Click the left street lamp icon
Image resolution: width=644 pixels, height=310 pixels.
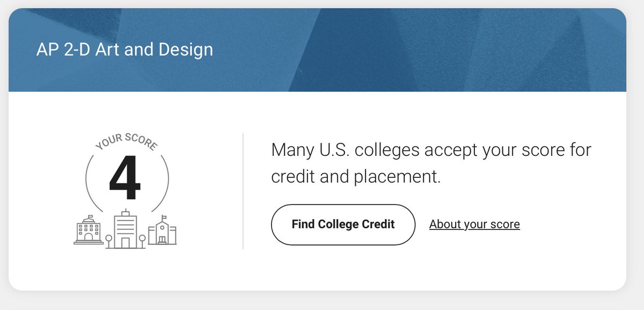(109, 241)
